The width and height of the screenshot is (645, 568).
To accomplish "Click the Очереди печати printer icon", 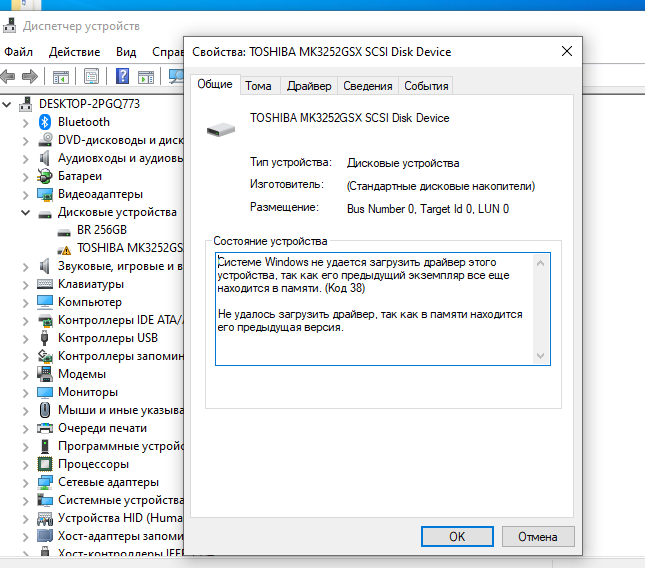I will 45,428.
